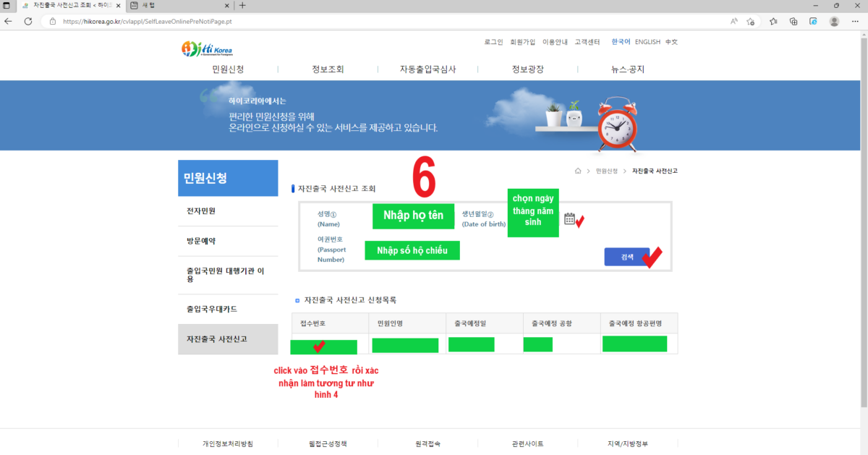Open the 정보조회 navigation menu

click(327, 69)
